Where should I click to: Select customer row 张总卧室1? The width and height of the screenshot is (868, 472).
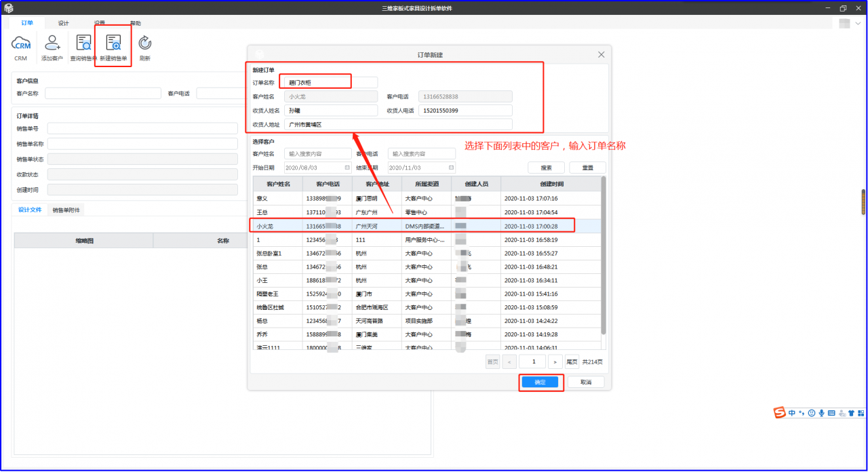click(x=426, y=253)
